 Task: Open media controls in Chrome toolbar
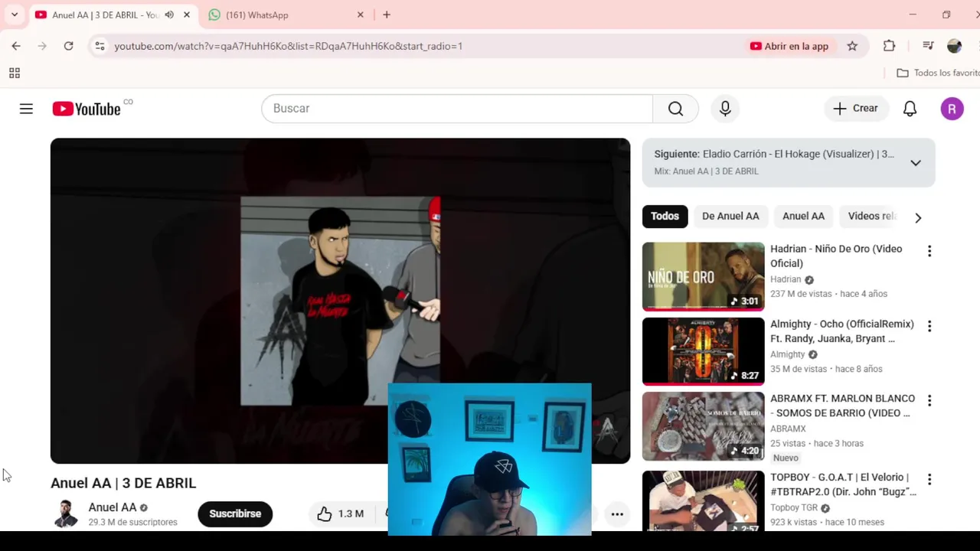[x=928, y=46]
